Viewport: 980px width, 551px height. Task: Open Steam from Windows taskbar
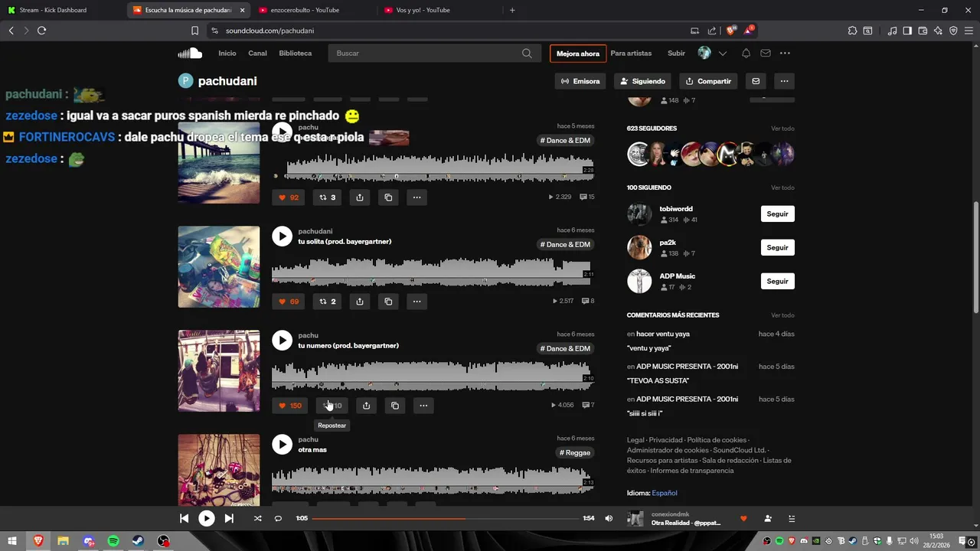[139, 541]
